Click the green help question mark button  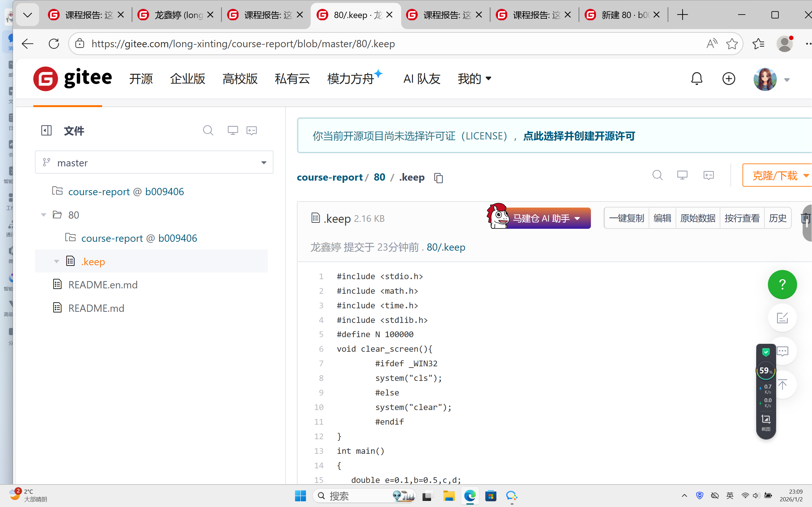tap(782, 284)
